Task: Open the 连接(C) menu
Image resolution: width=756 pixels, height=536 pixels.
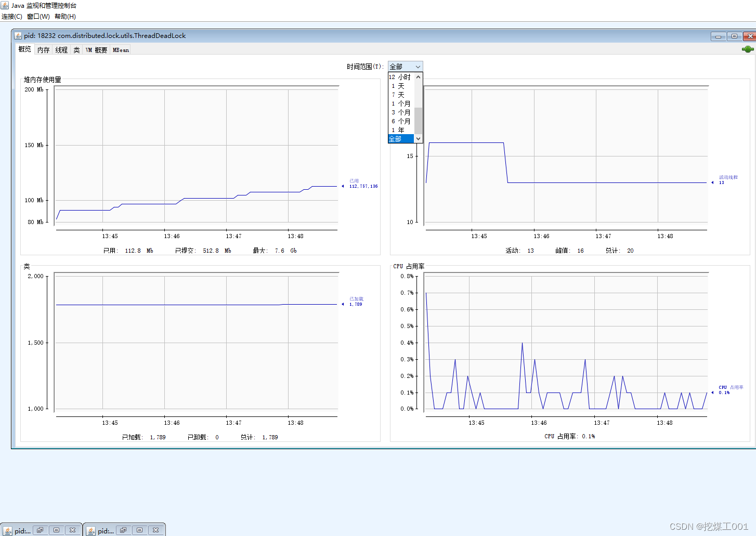Action: point(12,17)
